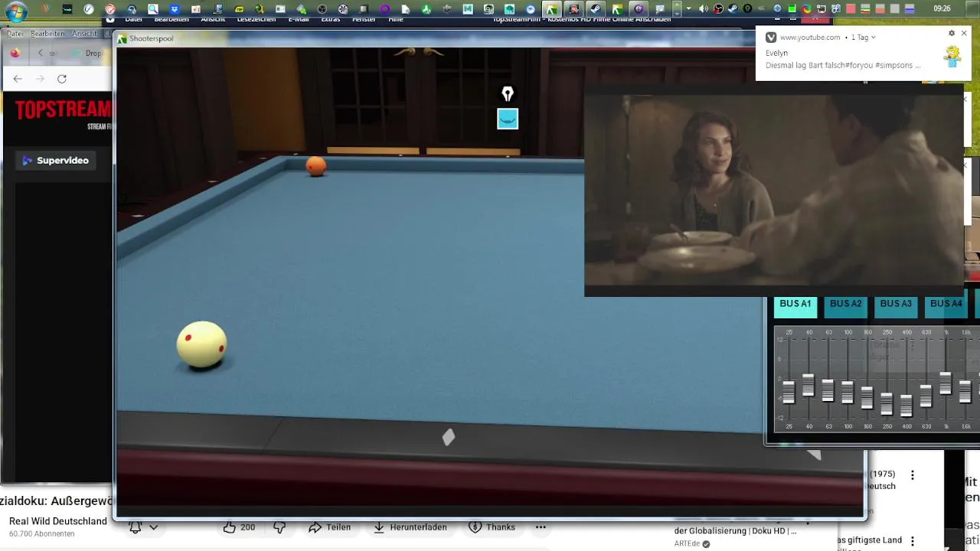
Task: Open the Real Wild Deutschland channel
Action: point(58,522)
